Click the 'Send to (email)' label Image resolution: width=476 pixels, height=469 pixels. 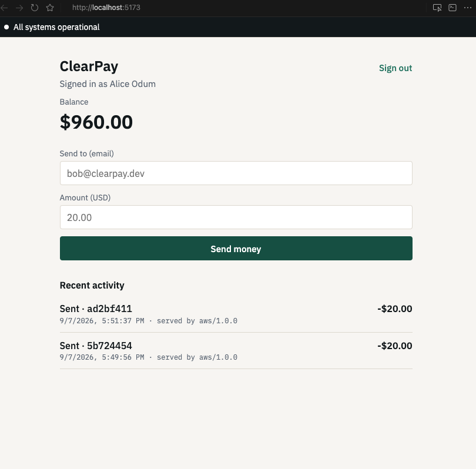[87, 153]
